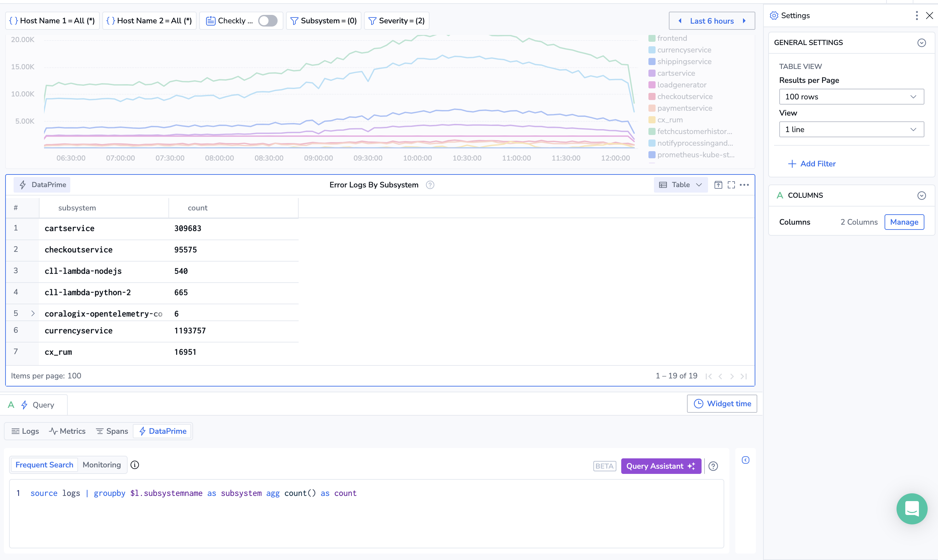
Task: Open the View lines dropdown
Action: coord(851,129)
